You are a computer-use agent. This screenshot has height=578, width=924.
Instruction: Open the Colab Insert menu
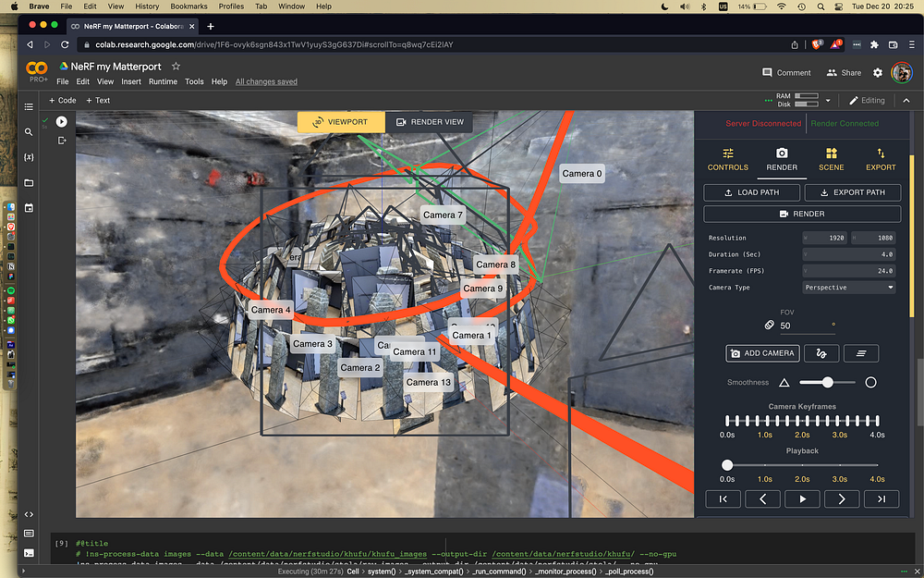pyautogui.click(x=131, y=81)
